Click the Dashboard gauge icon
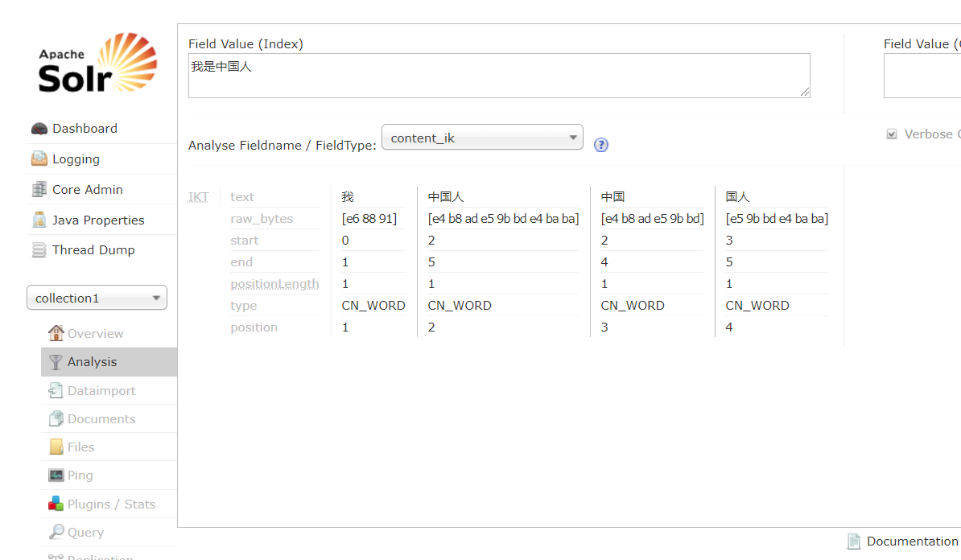Viewport: 961px width, 560px height. (x=39, y=129)
